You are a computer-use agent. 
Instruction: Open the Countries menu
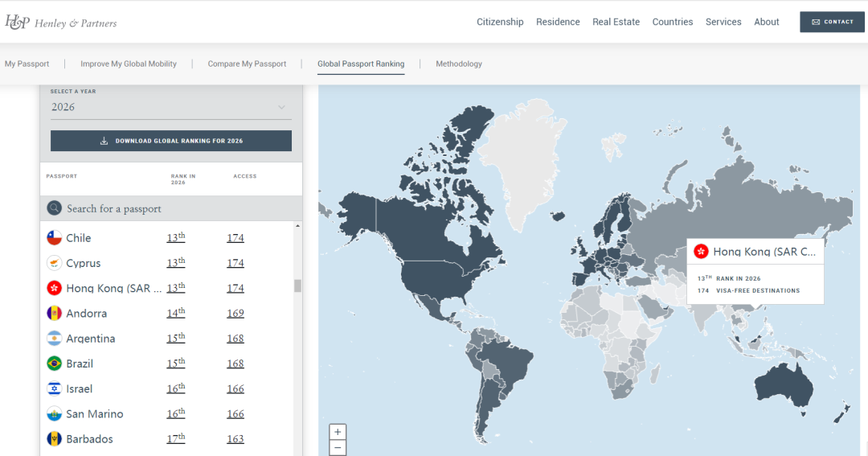(x=673, y=23)
